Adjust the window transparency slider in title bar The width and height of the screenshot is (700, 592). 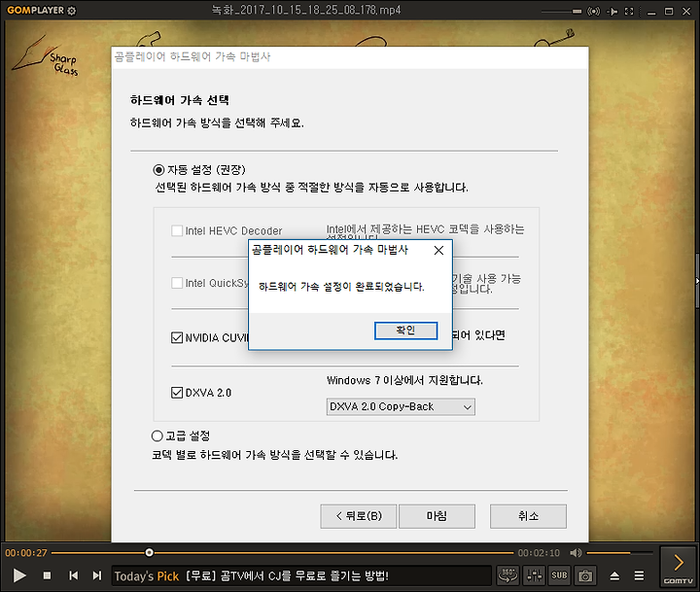click(561, 11)
